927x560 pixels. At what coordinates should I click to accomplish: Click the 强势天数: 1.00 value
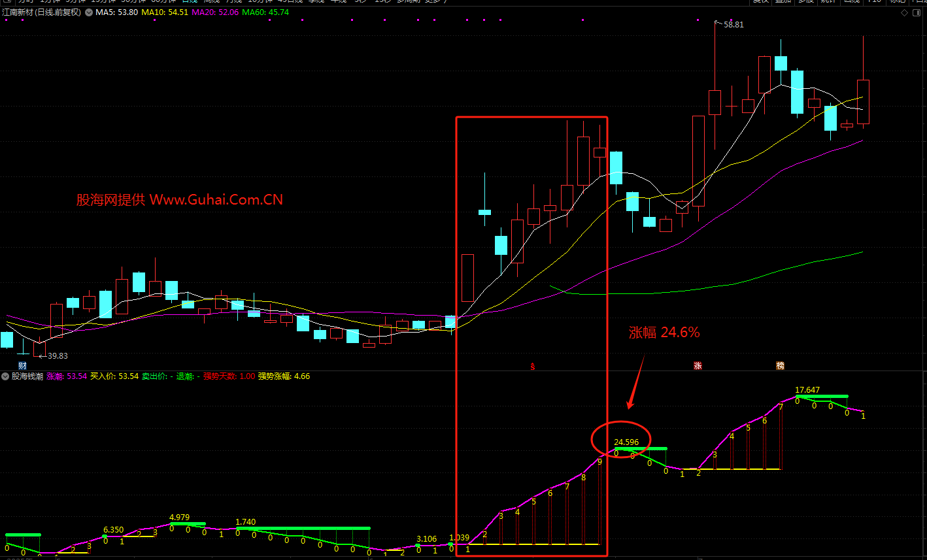229,376
